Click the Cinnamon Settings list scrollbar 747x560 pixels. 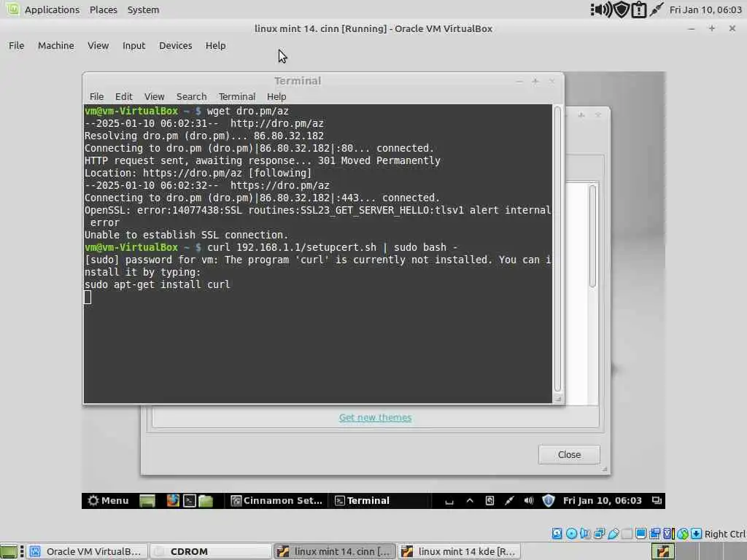592,236
